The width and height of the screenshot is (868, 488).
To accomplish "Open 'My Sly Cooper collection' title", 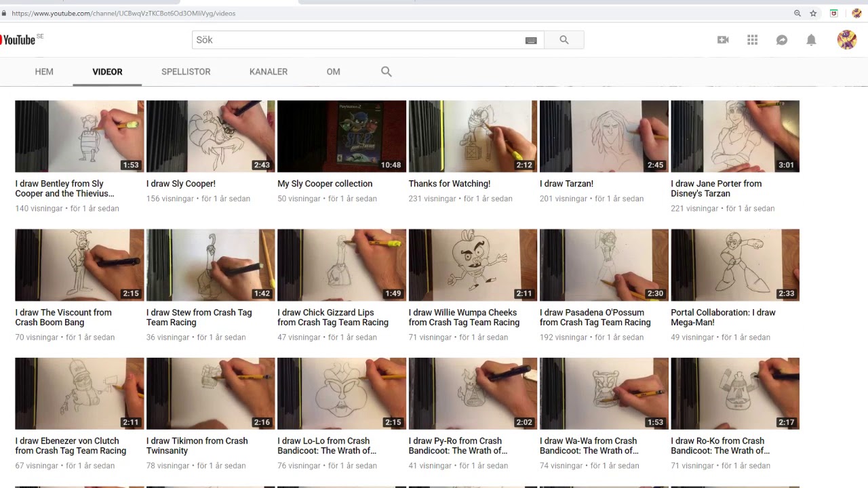I will click(325, 184).
